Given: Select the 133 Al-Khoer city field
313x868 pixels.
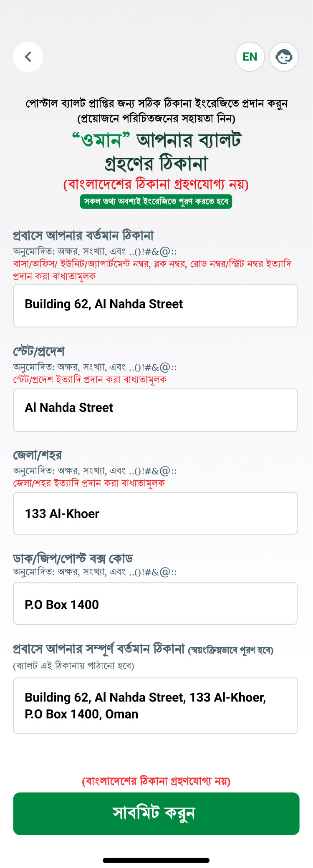Looking at the screenshot, I should pyautogui.click(x=155, y=513).
